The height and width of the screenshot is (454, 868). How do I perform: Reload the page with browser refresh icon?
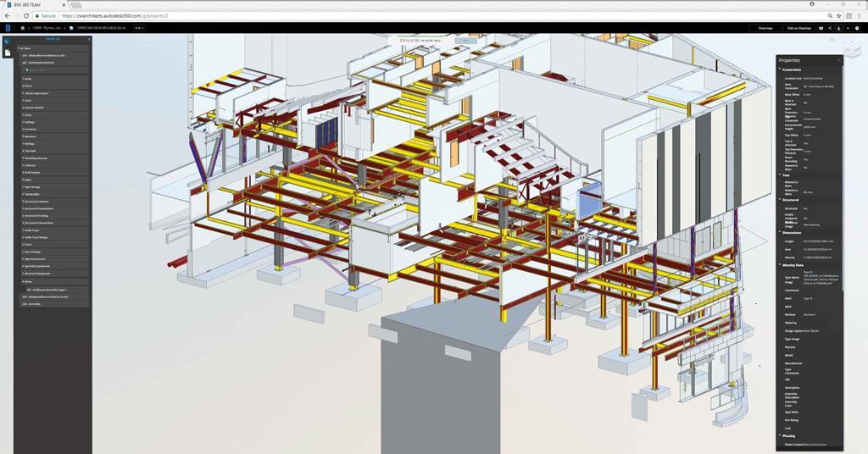26,16
